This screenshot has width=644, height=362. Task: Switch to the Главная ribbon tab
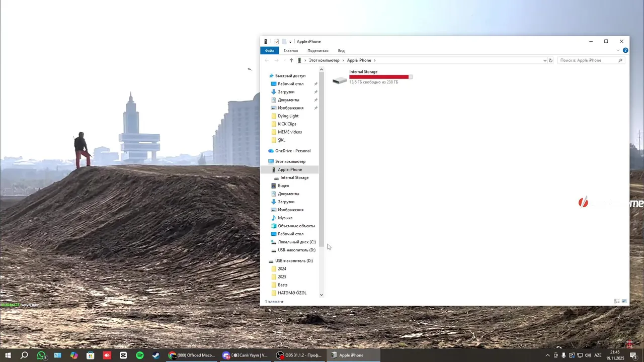coord(291,51)
